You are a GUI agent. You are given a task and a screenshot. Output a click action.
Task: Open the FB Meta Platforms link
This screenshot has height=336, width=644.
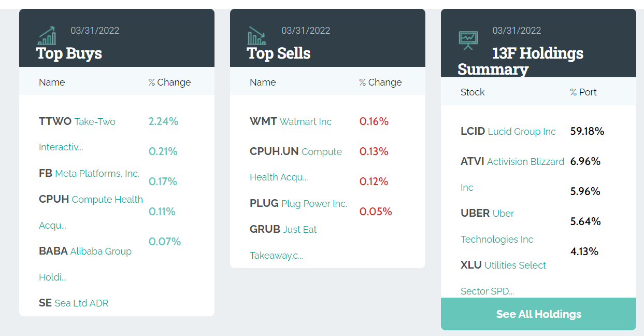pos(89,174)
